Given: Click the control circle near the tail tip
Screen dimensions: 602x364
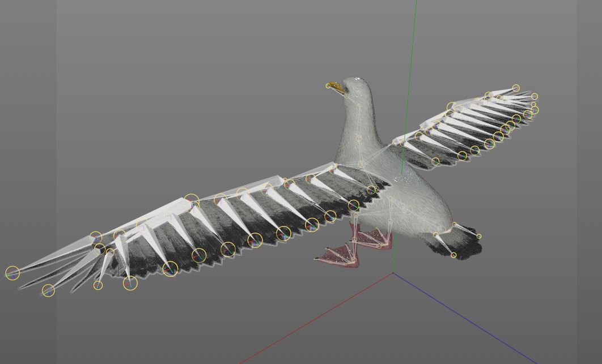Looking at the screenshot, I should (453, 256).
